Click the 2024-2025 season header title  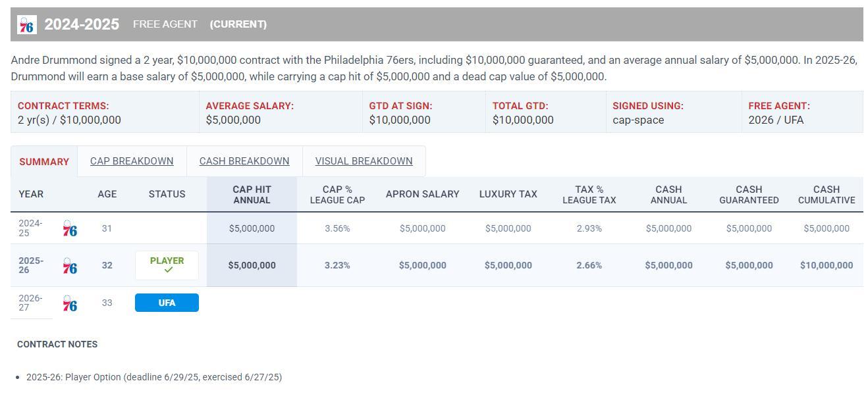(82, 24)
